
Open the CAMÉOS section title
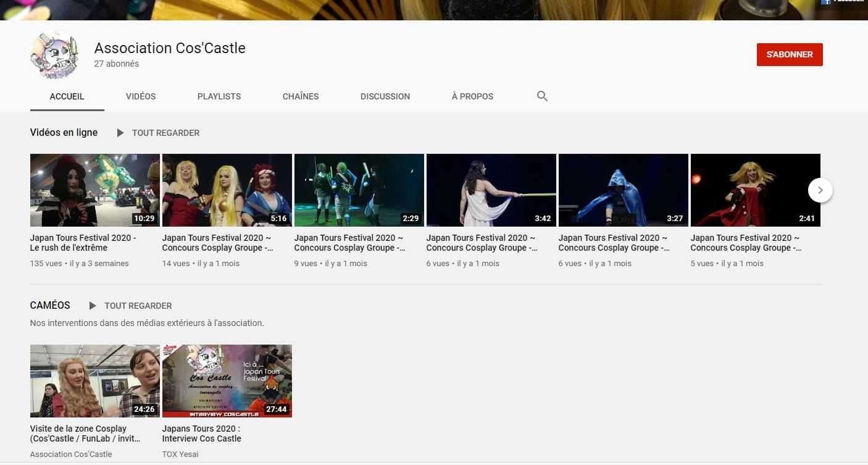click(50, 305)
